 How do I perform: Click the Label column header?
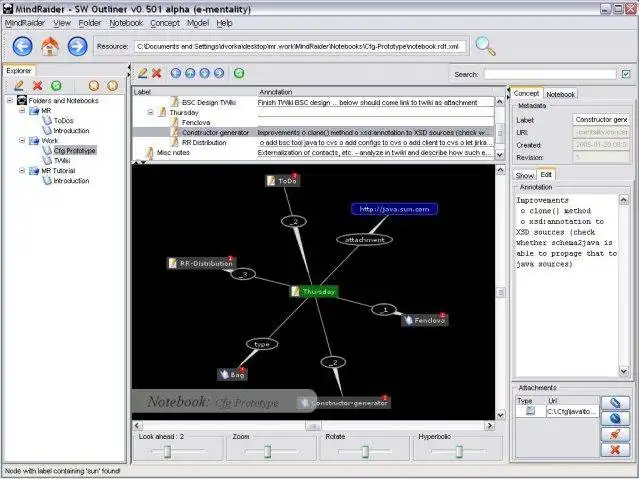point(195,92)
